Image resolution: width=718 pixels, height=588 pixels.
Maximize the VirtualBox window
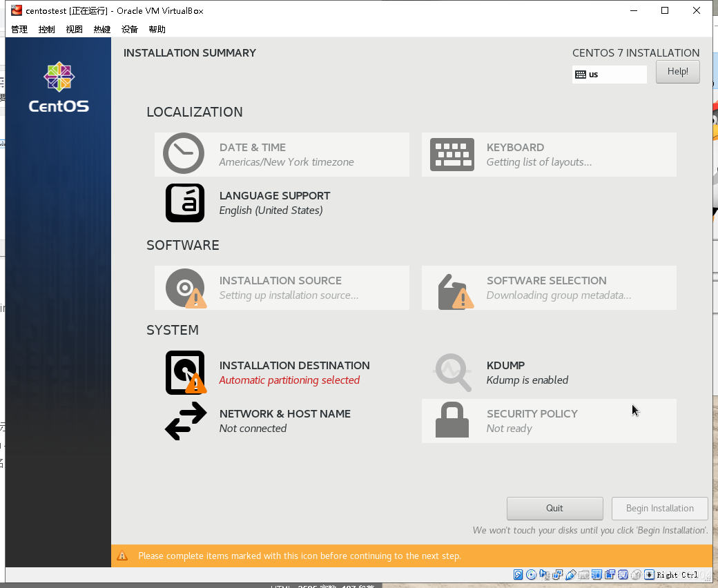665,10
